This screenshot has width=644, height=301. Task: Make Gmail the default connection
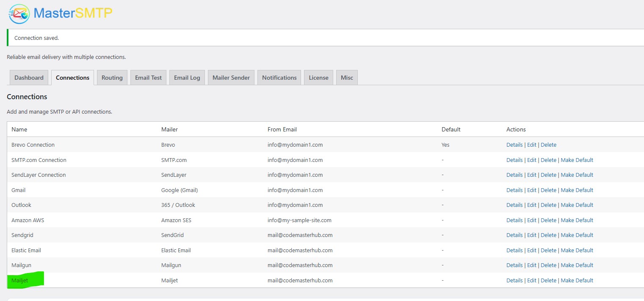(x=577, y=190)
